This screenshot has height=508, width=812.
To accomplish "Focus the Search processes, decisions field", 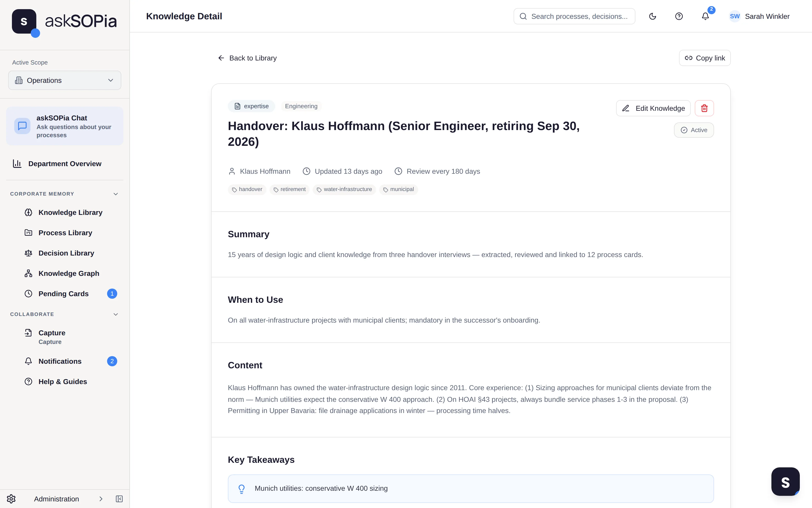I will pos(574,17).
